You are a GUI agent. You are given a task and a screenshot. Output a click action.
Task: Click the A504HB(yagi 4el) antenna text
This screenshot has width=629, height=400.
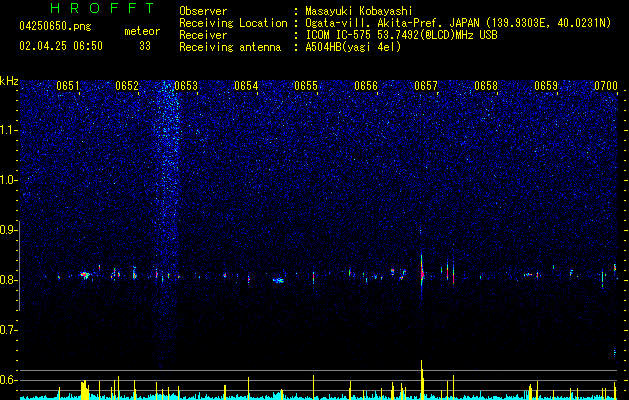(x=353, y=47)
